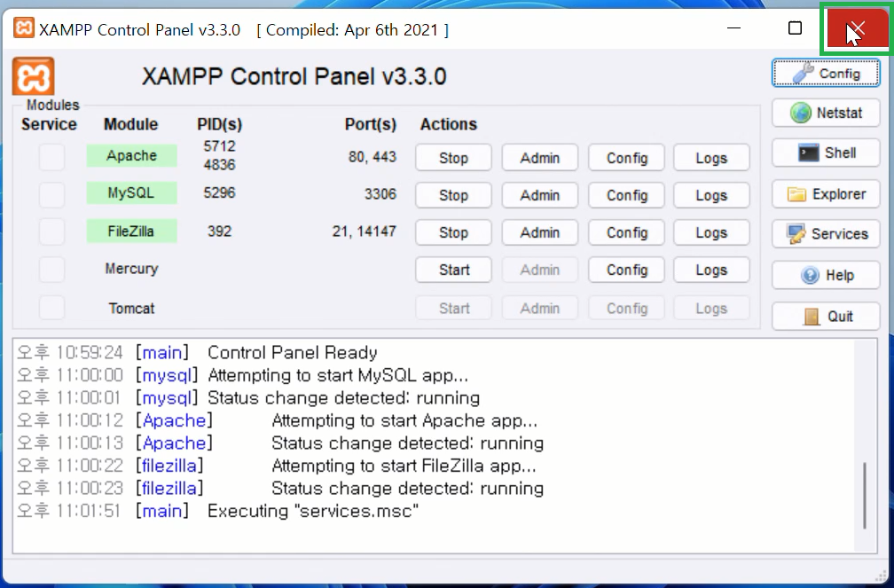894x588 pixels.
Task: Click MySQL port 3306 value
Action: (x=380, y=194)
